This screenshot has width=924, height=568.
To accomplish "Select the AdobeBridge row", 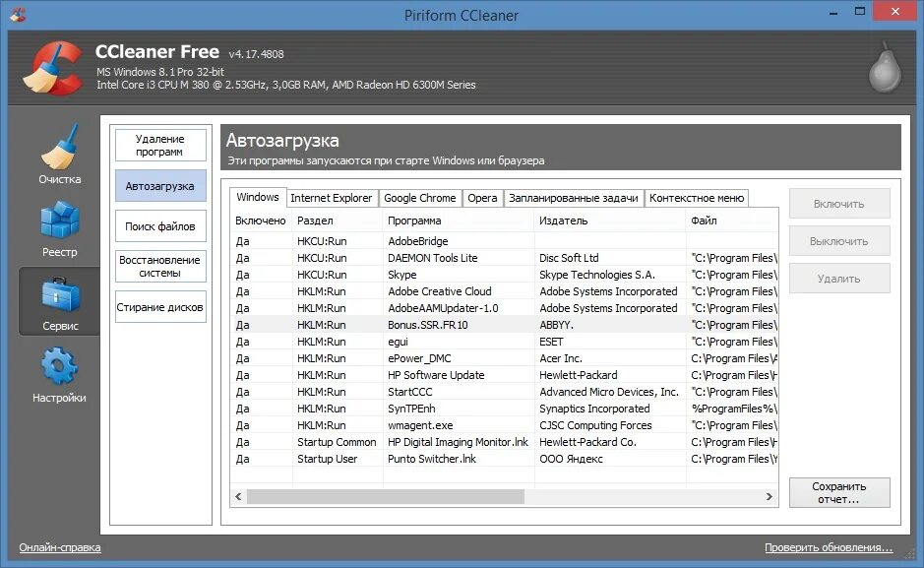I will (x=505, y=241).
